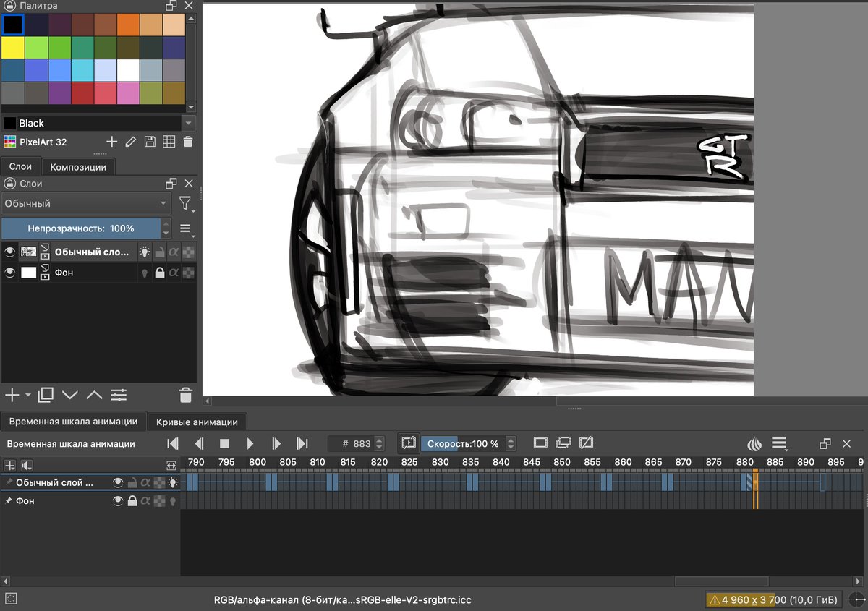Lock the Слои docker with the lock icon

(9, 184)
